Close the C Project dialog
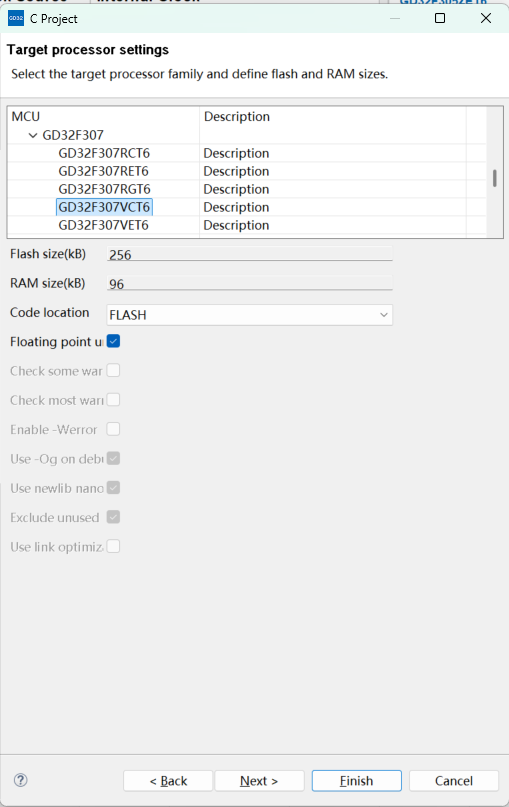The image size is (509, 807). pos(485,18)
